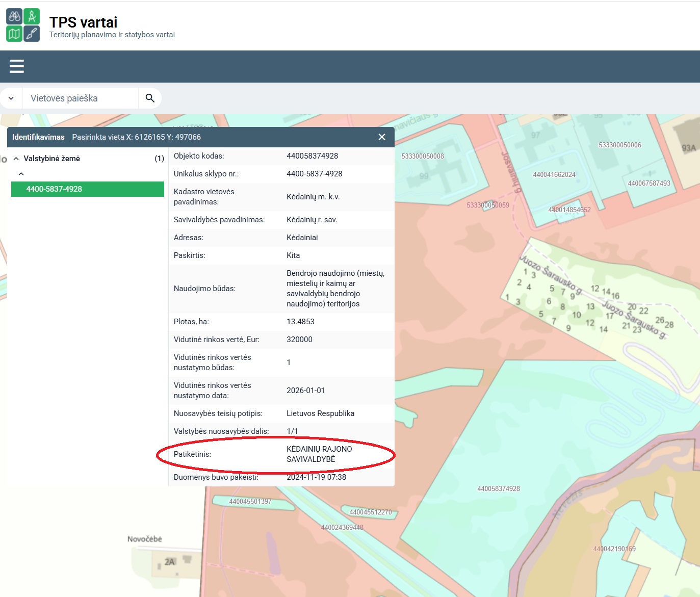Click the search magnifier icon

(150, 98)
